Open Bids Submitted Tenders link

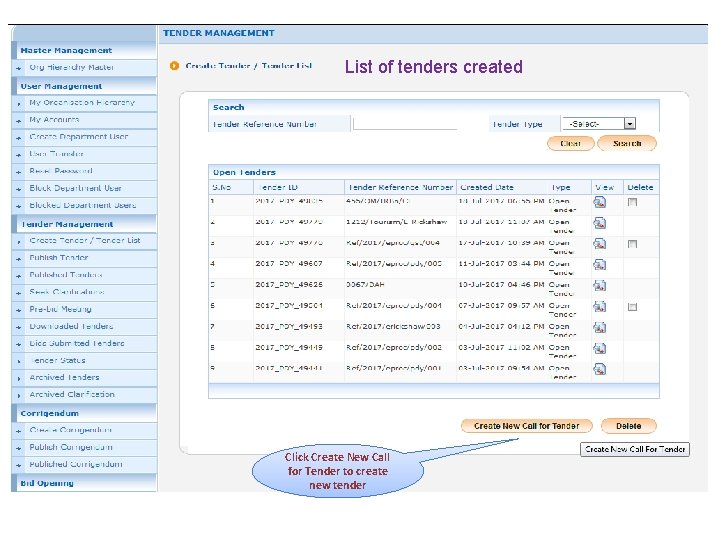[84, 343]
